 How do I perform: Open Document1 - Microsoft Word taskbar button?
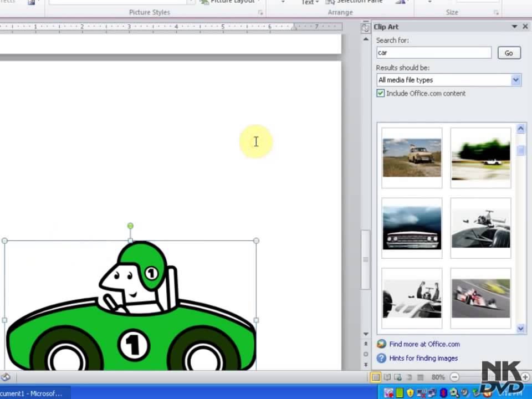(x=35, y=393)
